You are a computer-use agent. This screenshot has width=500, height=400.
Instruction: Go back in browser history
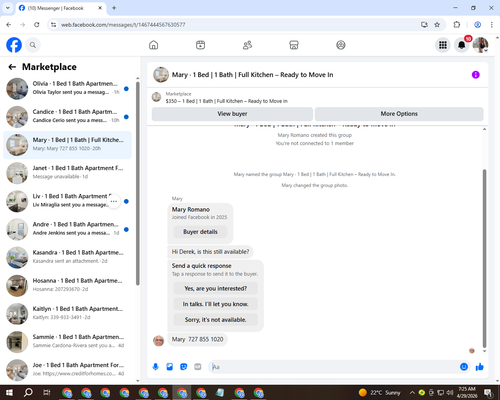pyautogui.click(x=9, y=25)
